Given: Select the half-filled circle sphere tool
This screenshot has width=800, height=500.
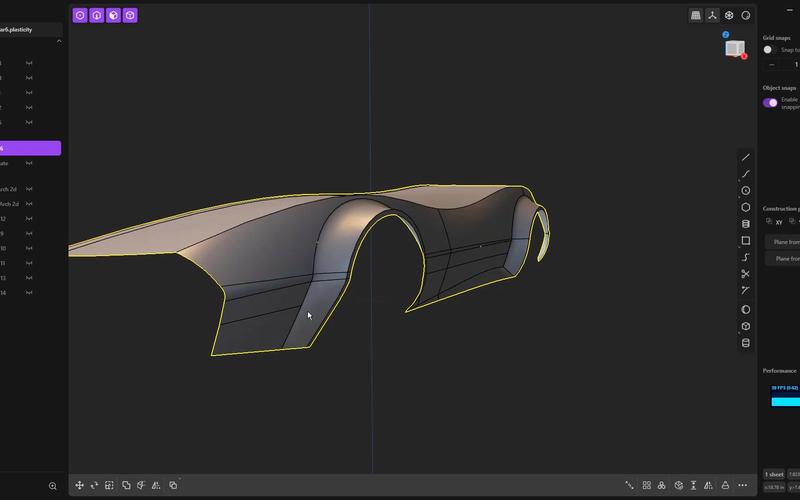Looking at the screenshot, I should (745, 310).
